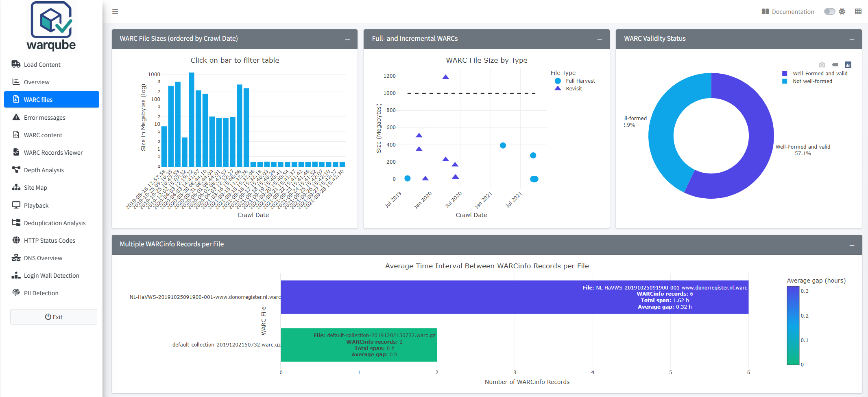Collapse the WARC Validity Status panel

pos(852,39)
